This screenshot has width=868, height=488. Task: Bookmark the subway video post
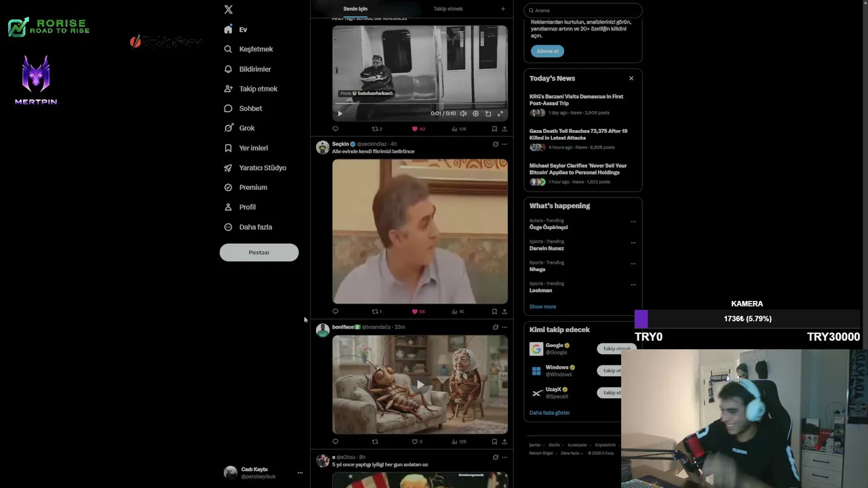(494, 129)
